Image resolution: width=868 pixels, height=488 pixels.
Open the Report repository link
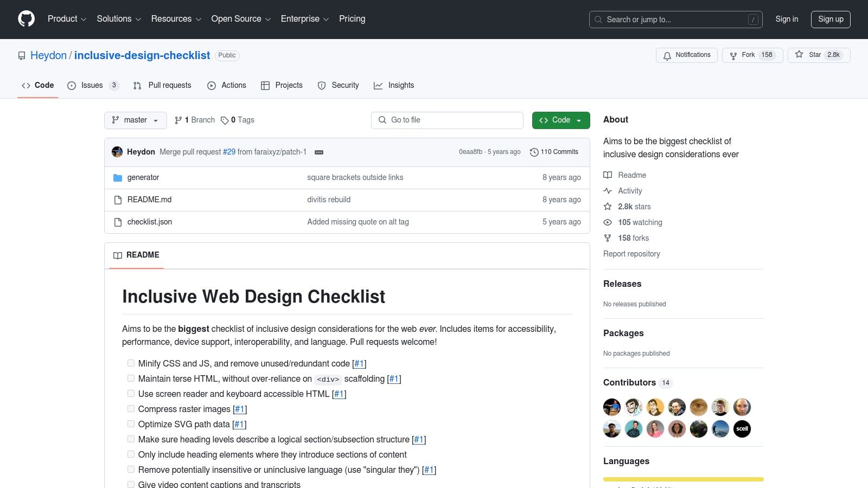pyautogui.click(x=631, y=254)
